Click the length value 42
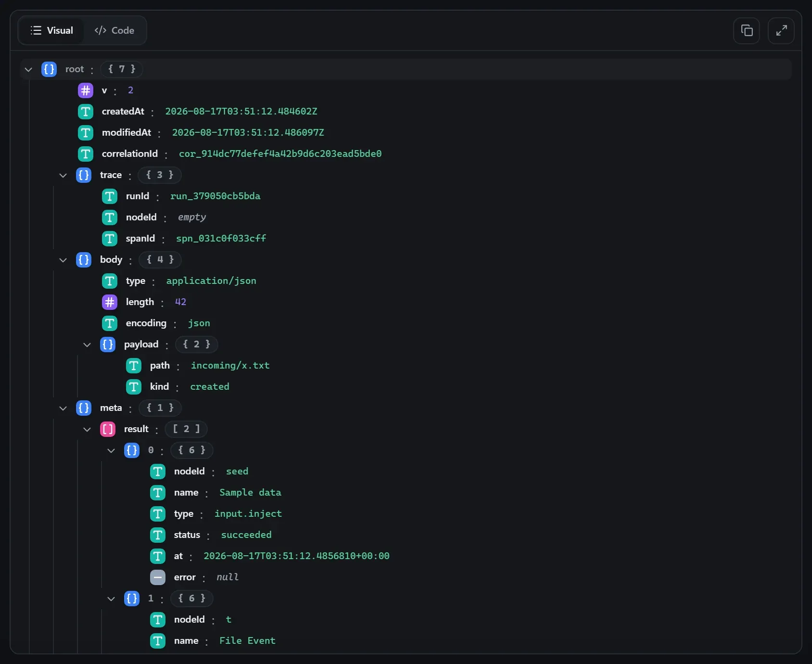Image resolution: width=812 pixels, height=664 pixels. click(x=180, y=302)
